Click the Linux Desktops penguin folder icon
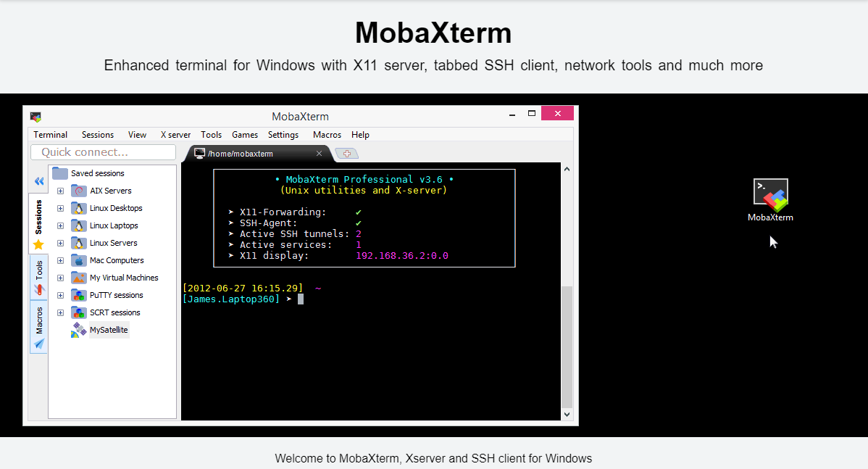This screenshot has height=469, width=868. 78,208
